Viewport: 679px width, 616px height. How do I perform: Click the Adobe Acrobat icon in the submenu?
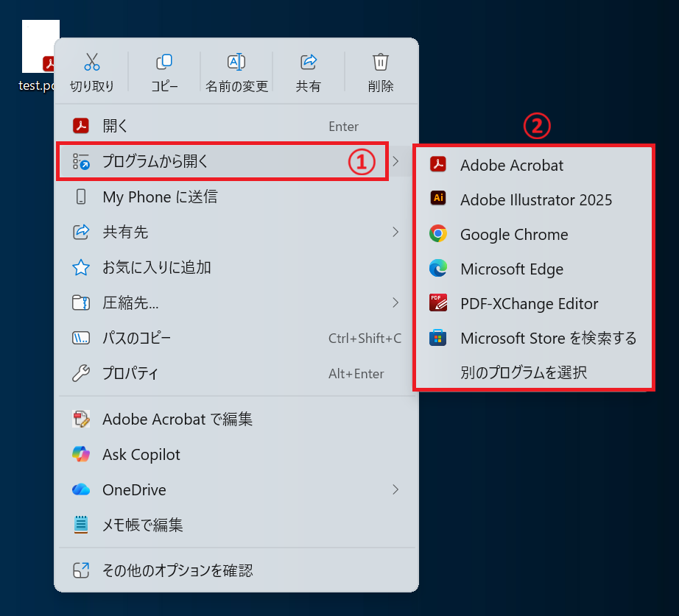439,165
